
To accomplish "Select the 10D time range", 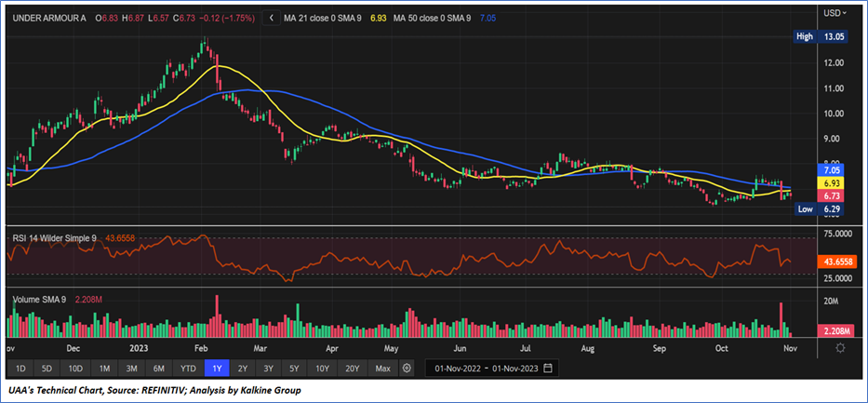I will (x=76, y=369).
